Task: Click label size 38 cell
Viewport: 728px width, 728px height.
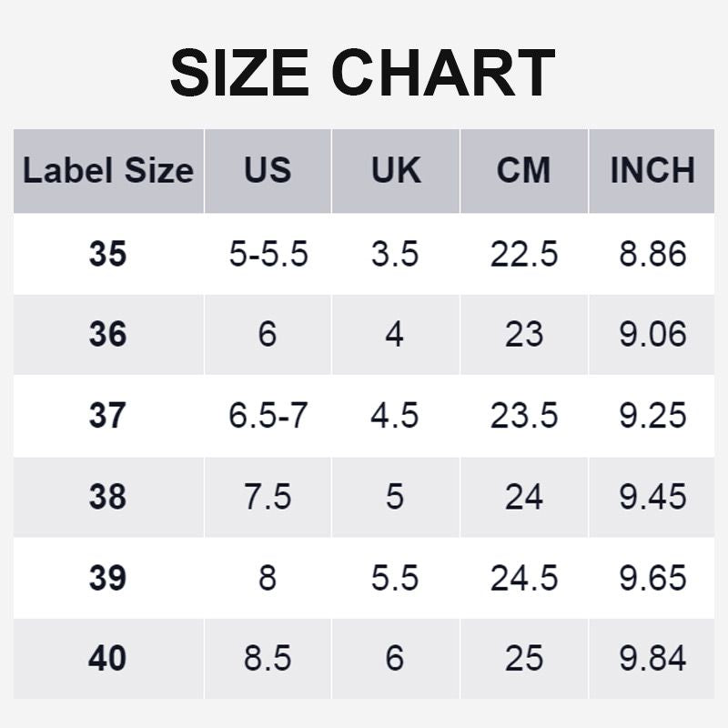Action: (108, 497)
